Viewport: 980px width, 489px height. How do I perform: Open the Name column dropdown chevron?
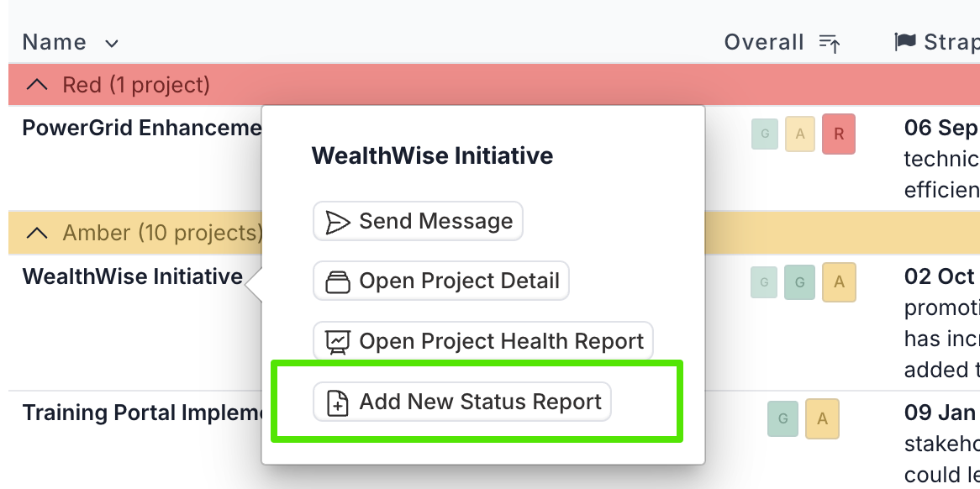click(111, 44)
